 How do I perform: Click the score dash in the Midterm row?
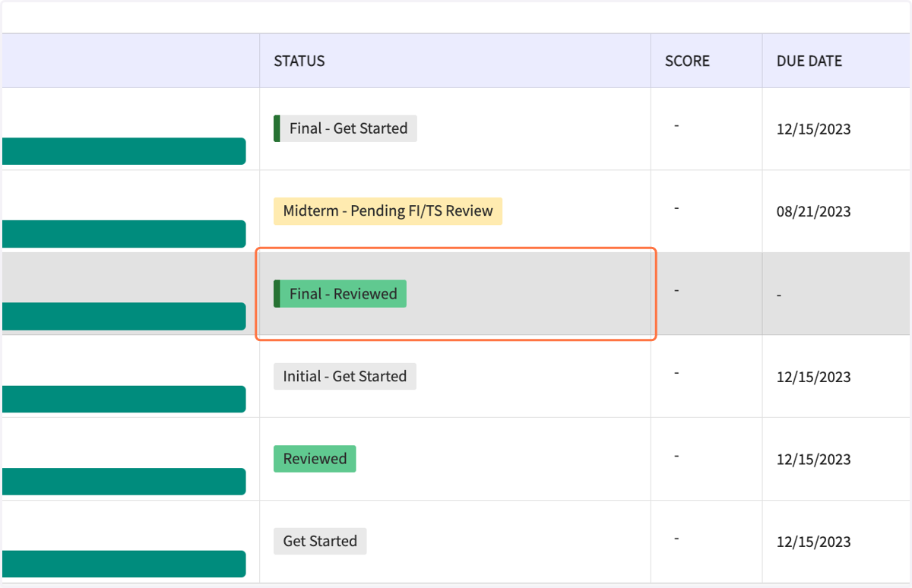click(676, 208)
